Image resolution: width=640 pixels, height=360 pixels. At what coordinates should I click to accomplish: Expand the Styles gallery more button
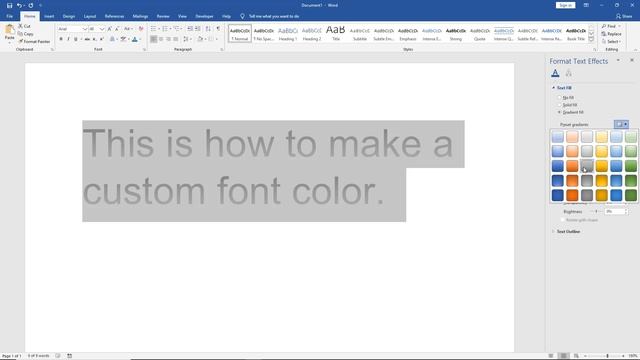point(591,40)
